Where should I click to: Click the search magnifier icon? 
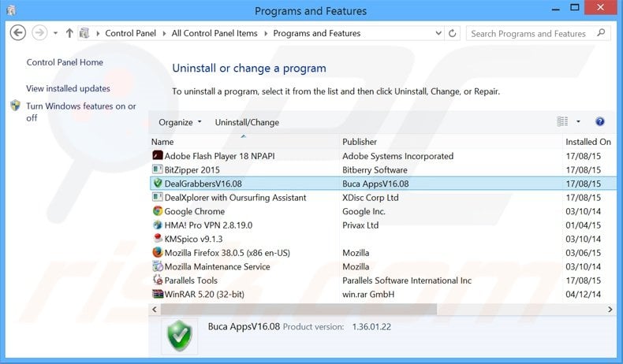(601, 33)
